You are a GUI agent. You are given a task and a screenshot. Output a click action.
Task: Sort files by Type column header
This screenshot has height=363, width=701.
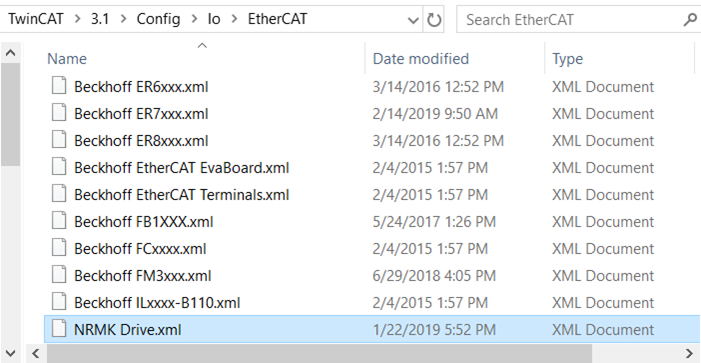point(567,59)
